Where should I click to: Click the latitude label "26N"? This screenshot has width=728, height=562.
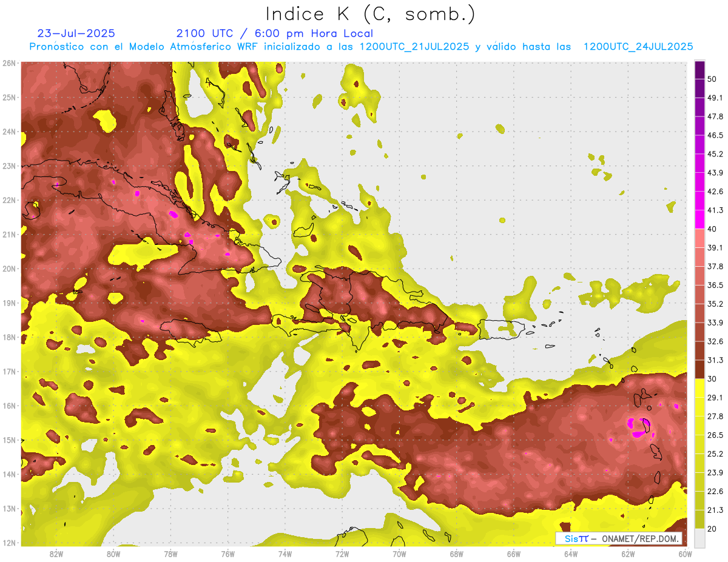[9, 63]
